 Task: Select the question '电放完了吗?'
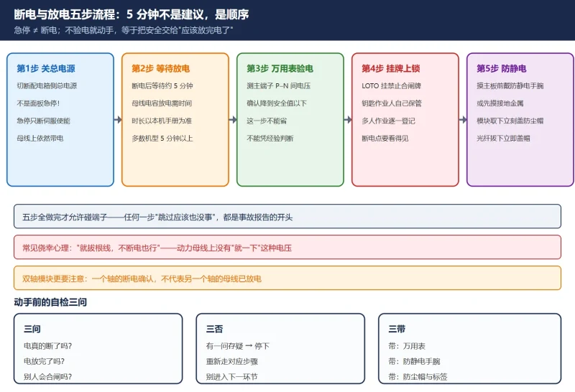click(x=45, y=361)
